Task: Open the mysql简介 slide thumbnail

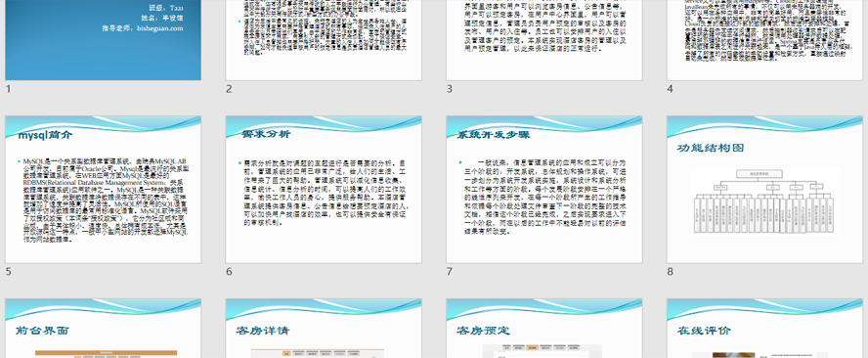Action: pyautogui.click(x=103, y=190)
